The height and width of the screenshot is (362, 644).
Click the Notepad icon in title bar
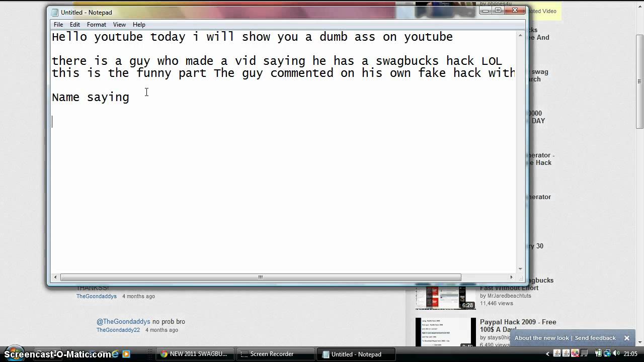(x=55, y=12)
